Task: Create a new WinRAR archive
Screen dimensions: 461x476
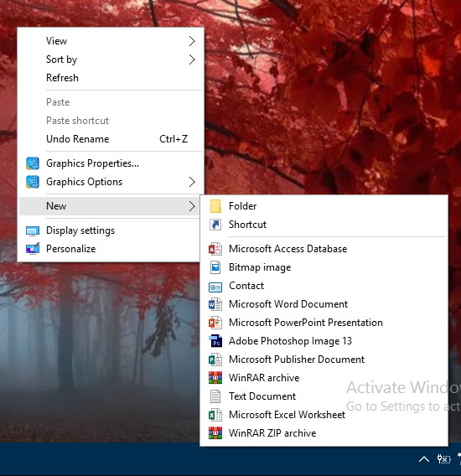Action: click(x=324, y=378)
